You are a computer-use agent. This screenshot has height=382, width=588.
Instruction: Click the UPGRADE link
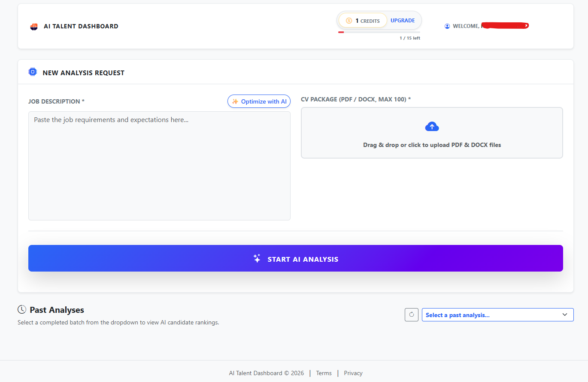click(402, 20)
